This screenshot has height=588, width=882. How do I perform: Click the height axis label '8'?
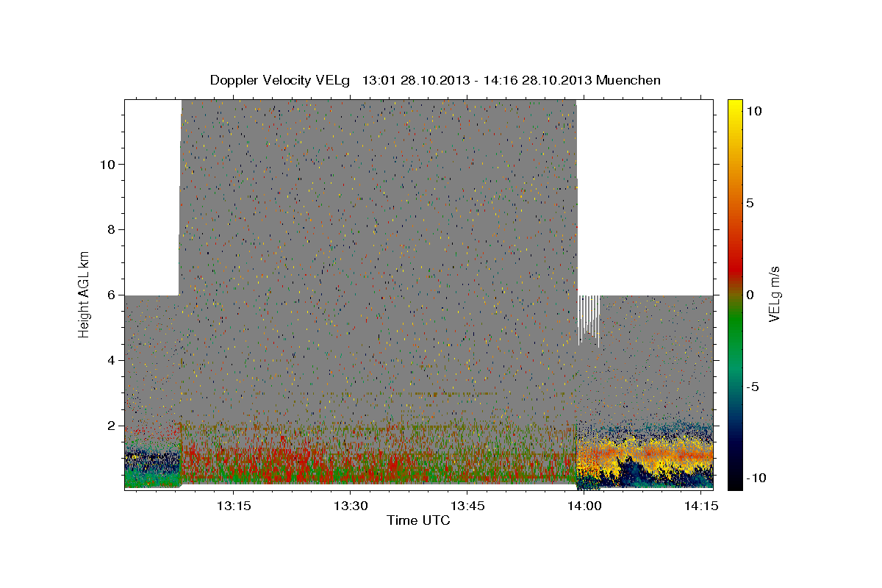coord(110,229)
